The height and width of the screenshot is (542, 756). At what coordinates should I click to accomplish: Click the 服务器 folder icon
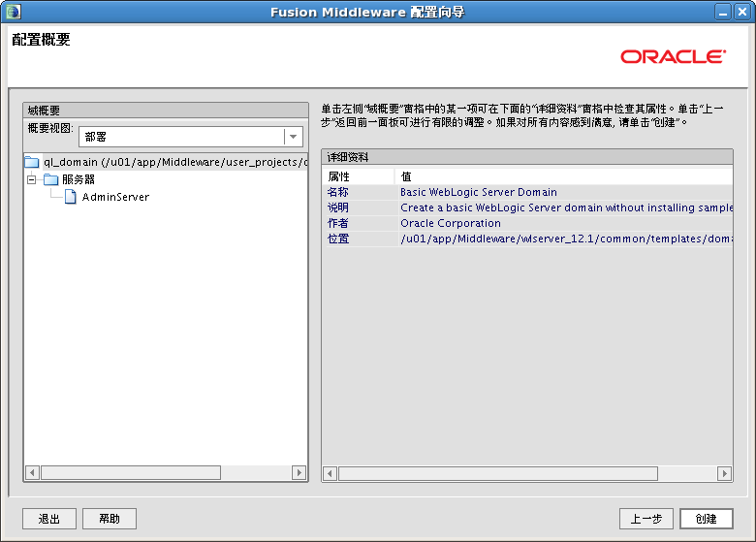pos(50,180)
